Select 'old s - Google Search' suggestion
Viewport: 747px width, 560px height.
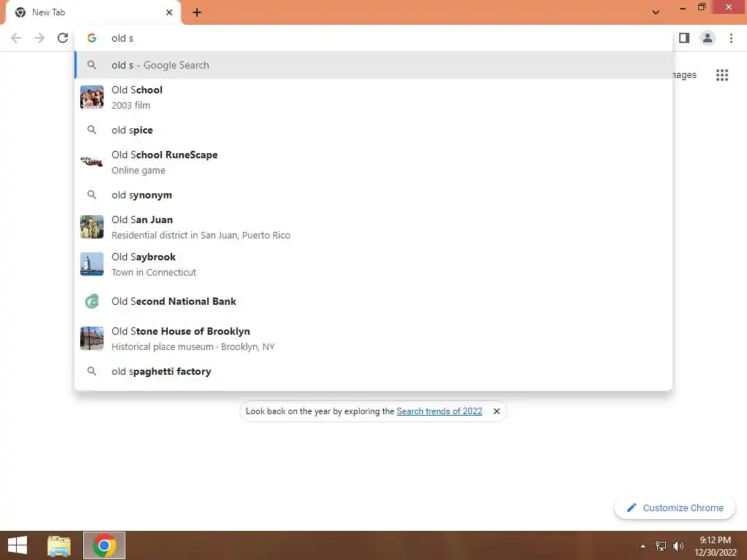click(373, 65)
